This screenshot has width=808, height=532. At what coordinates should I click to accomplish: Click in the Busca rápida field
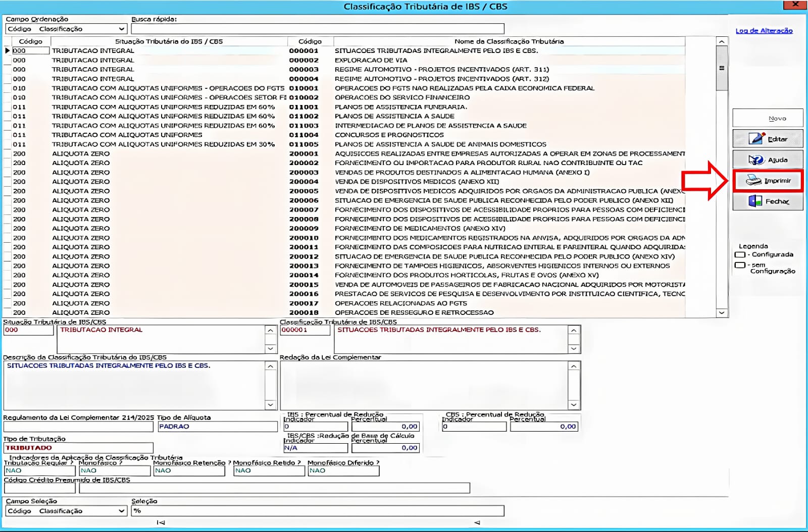click(x=317, y=29)
